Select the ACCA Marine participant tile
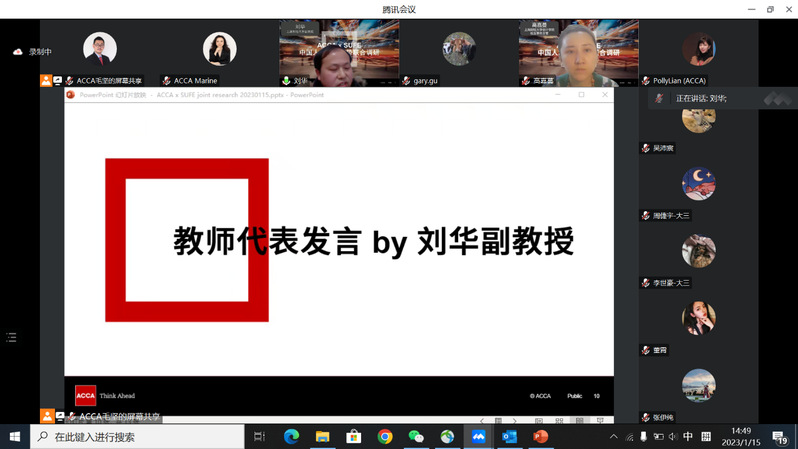Image resolution: width=798 pixels, height=449 pixels. pos(219,55)
